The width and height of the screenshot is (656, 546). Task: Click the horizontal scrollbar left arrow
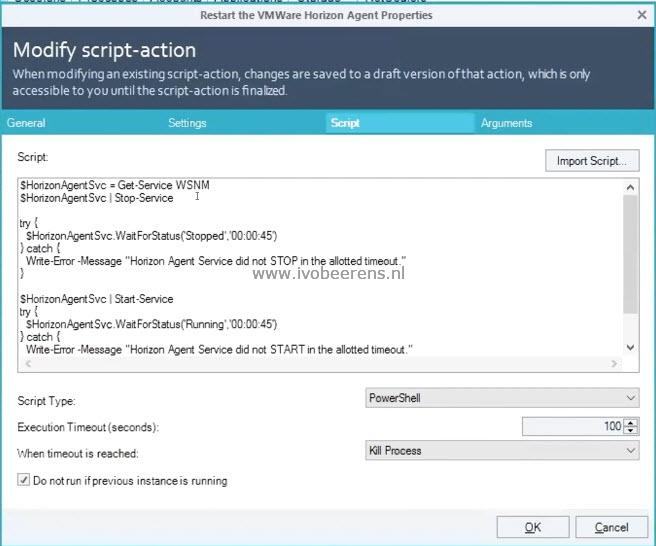click(28, 364)
